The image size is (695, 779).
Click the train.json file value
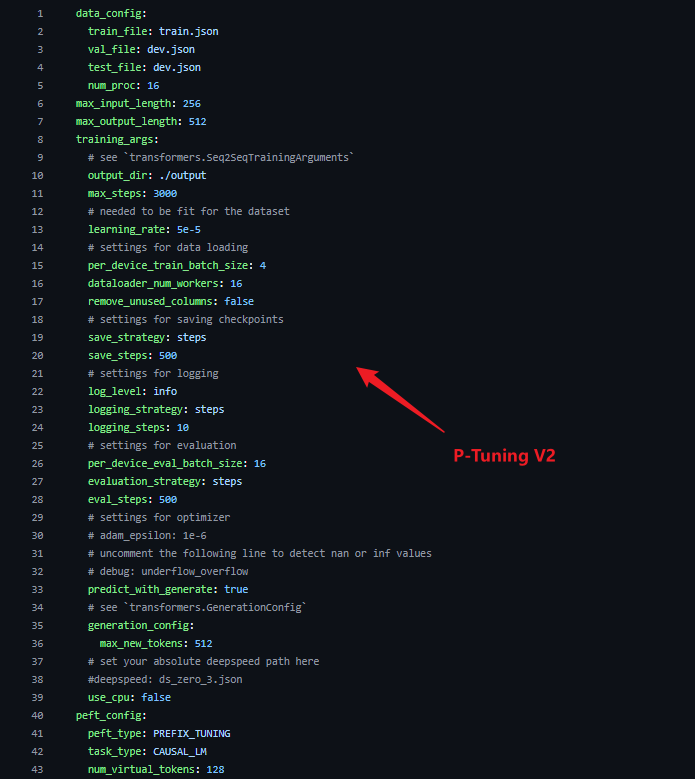pyautogui.click(x=188, y=31)
